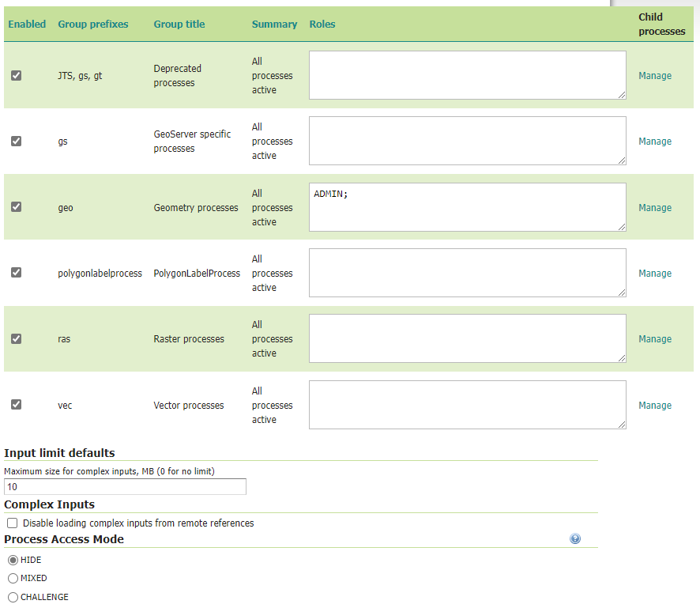Viewport: 700px width, 608px height.
Task: Click the help icon beside Process Access Mode
Action: tap(574, 538)
